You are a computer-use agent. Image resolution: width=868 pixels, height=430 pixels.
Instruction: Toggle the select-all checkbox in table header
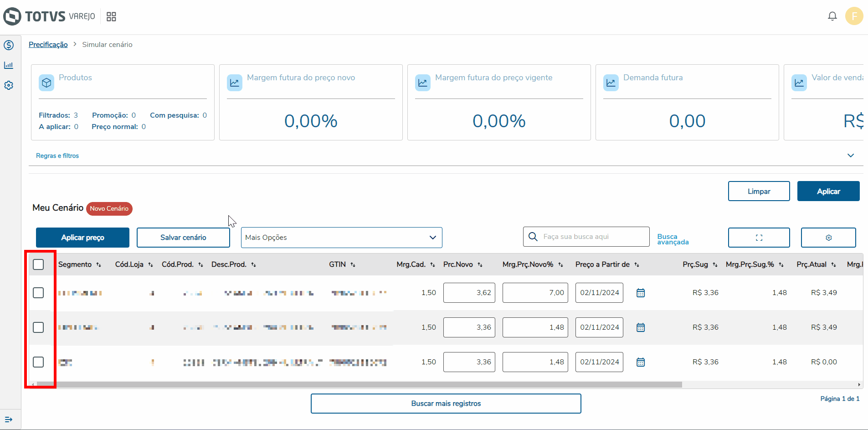click(x=38, y=264)
